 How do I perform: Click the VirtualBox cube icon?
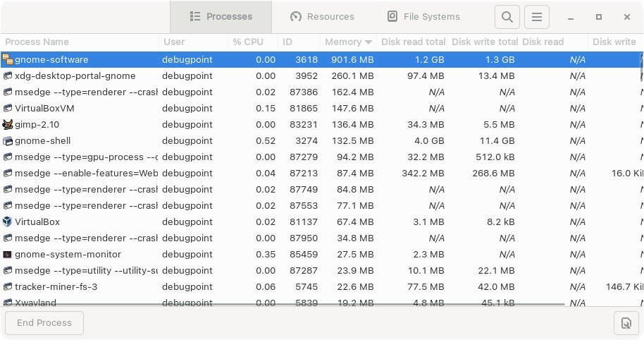click(7, 222)
